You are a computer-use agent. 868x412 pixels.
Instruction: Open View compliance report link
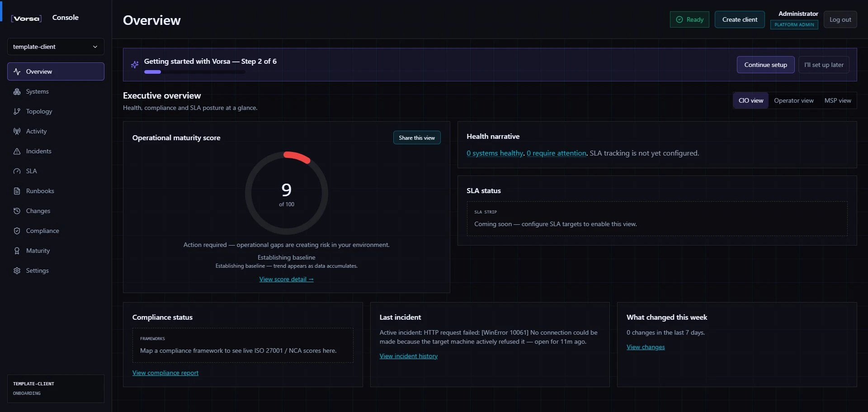pyautogui.click(x=165, y=373)
